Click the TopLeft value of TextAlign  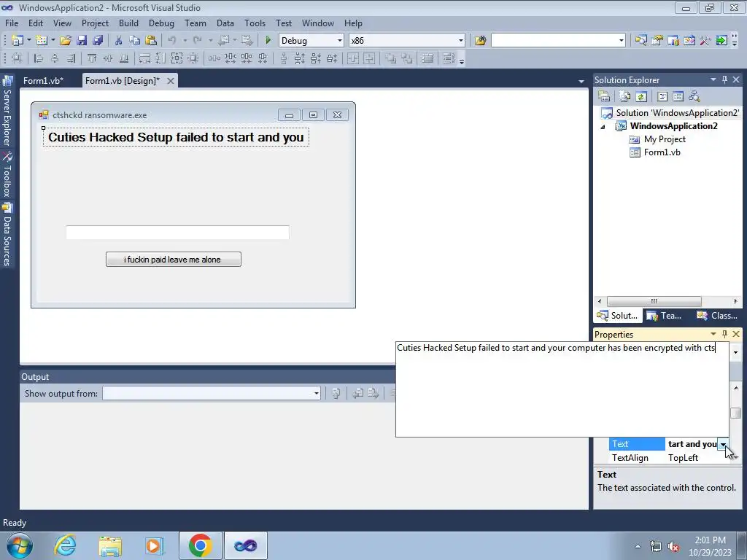coord(683,458)
